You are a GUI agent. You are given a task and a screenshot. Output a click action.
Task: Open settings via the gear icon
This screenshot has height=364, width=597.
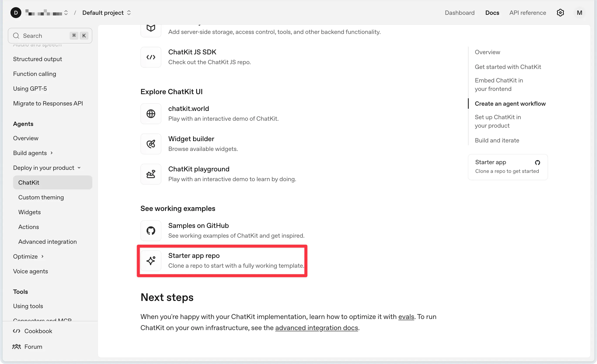coord(560,13)
